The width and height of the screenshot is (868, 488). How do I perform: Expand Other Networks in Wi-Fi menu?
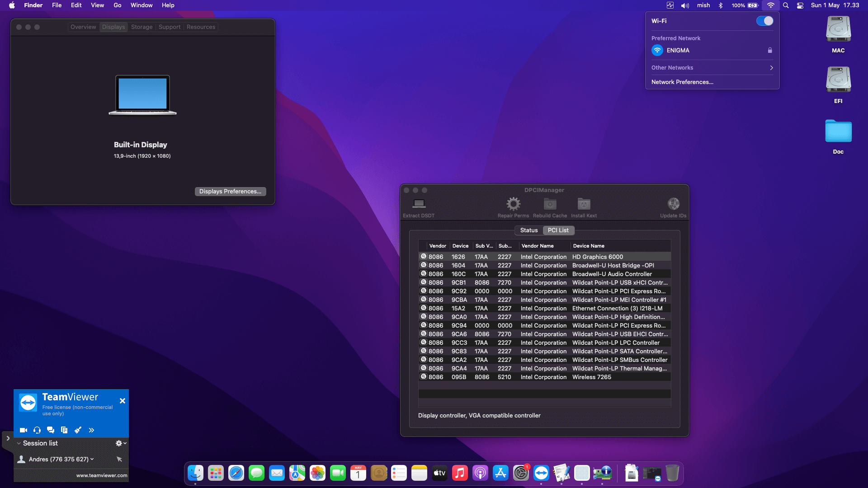(712, 68)
